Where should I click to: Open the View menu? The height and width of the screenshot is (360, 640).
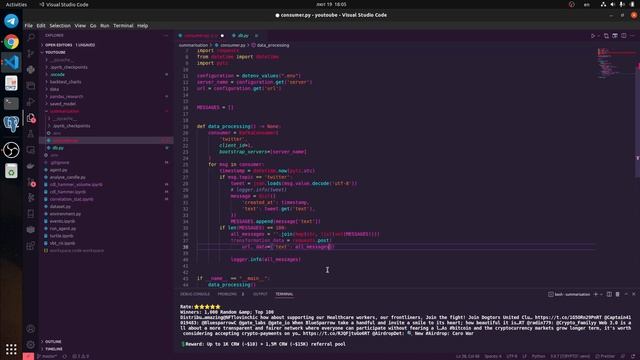pyautogui.click(x=80, y=25)
